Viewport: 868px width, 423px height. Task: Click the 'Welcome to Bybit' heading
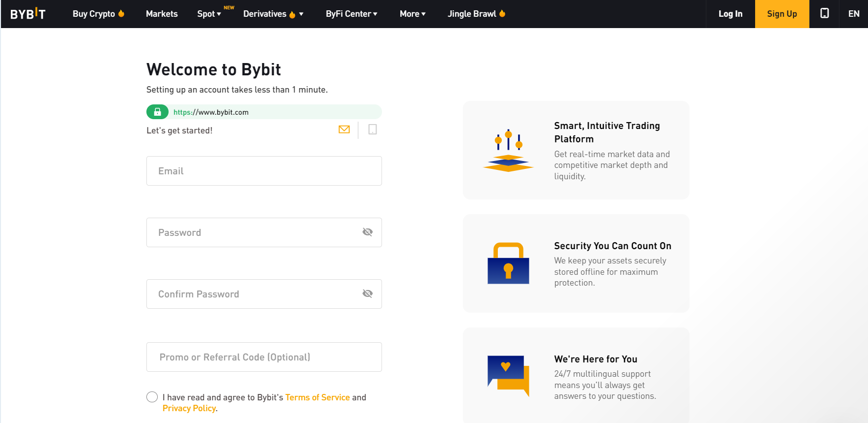click(x=213, y=69)
